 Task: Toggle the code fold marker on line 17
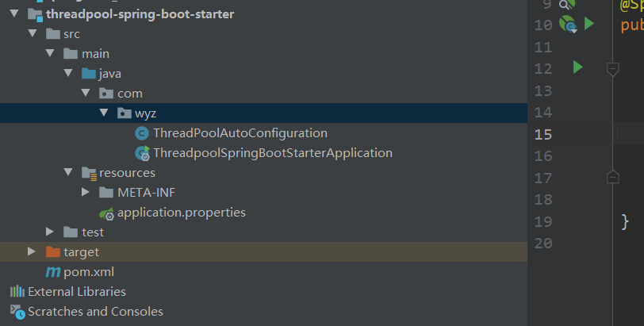click(611, 177)
